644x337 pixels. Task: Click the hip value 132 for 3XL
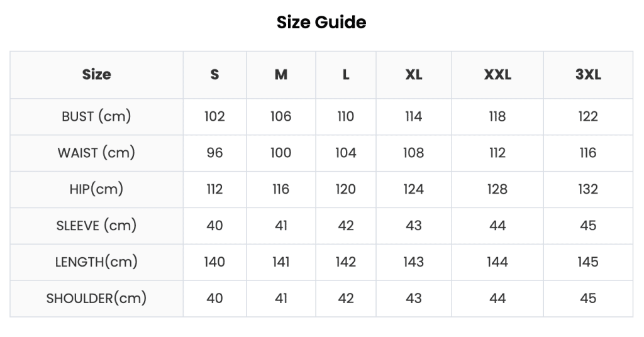(x=588, y=189)
